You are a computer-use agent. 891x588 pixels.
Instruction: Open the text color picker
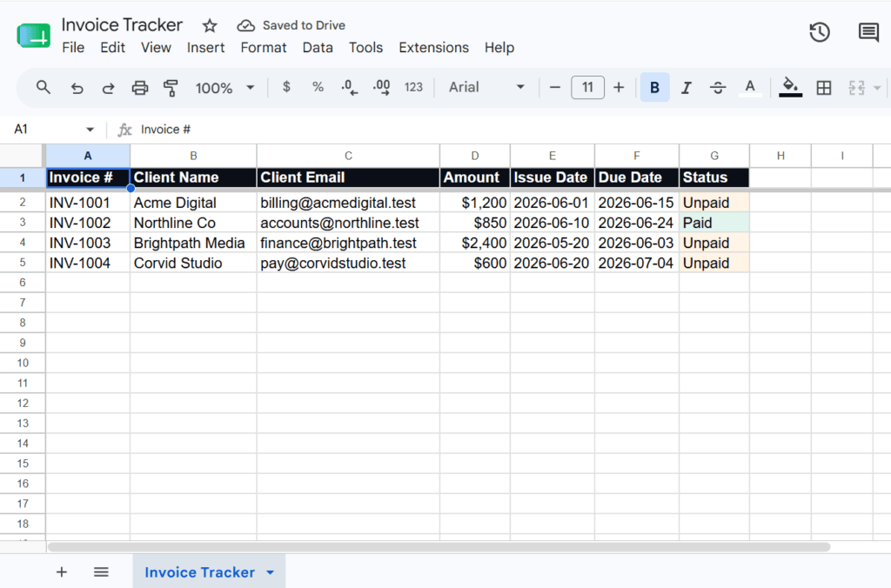coord(750,88)
